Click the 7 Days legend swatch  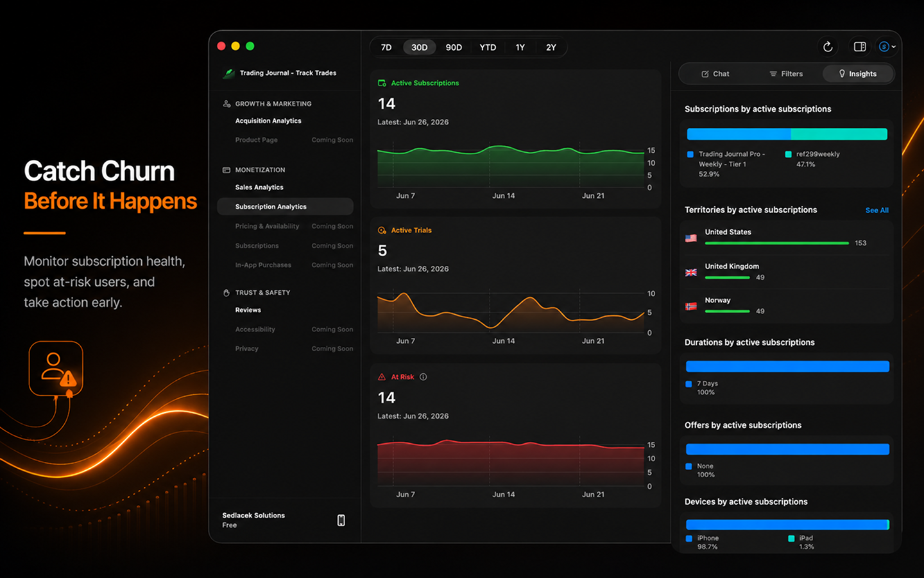pos(689,384)
